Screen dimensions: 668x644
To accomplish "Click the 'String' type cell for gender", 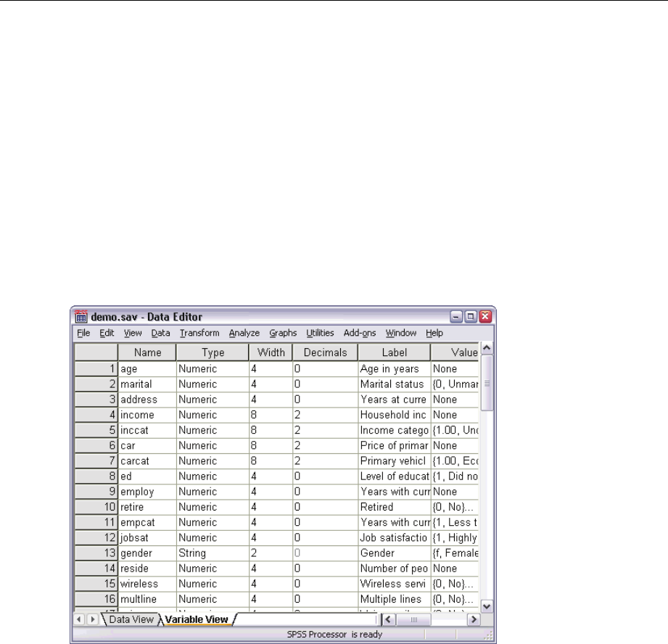I will point(213,553).
